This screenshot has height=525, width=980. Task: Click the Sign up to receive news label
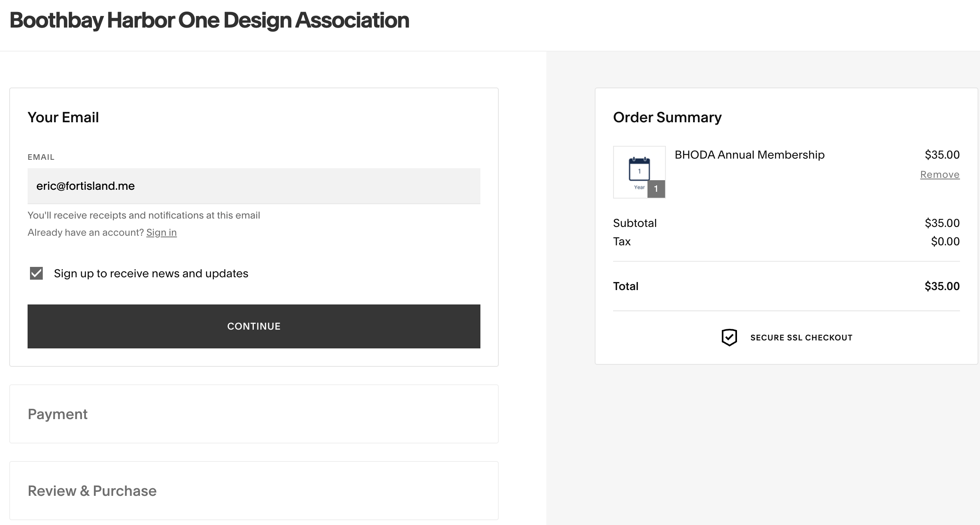tap(151, 273)
